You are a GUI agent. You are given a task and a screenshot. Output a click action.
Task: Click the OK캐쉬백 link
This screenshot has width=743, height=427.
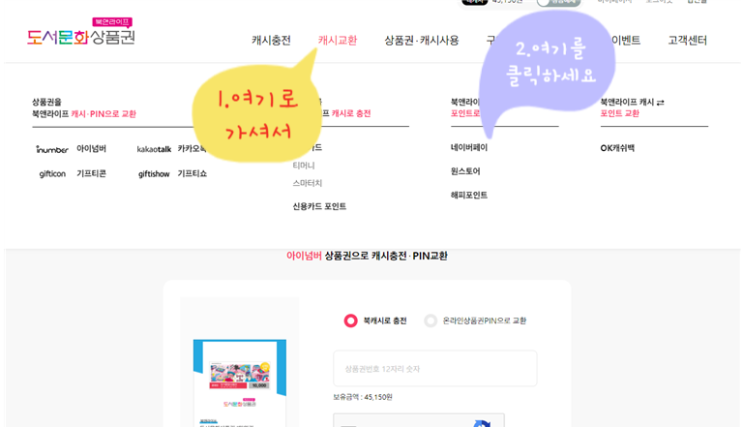pos(617,148)
